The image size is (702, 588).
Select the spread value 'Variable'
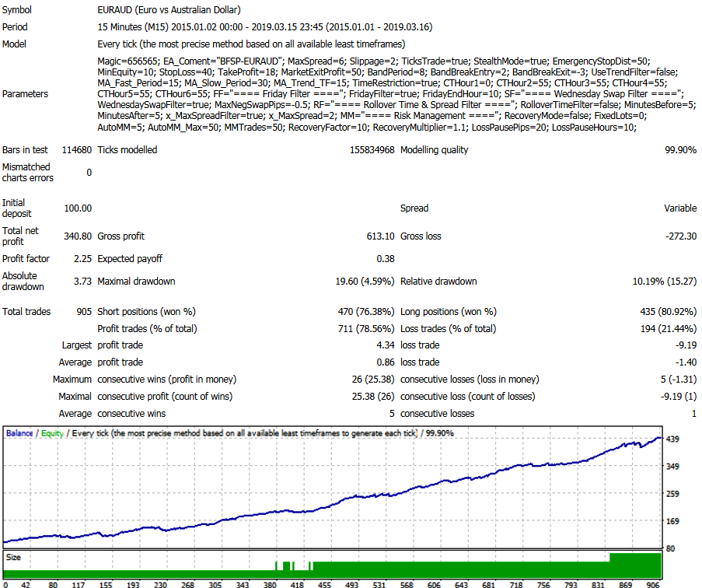[680, 208]
